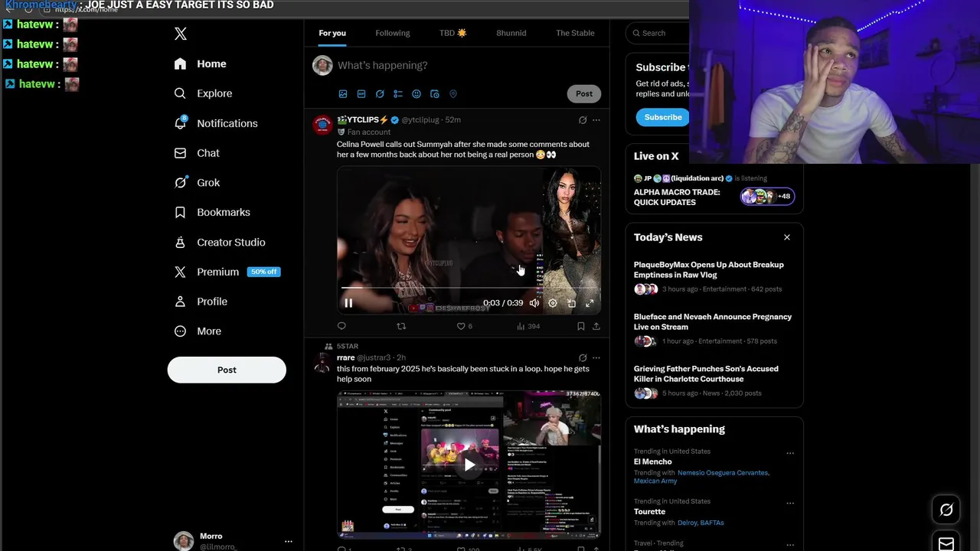Like the YTCLIPS post
Screen dimensions: 980x551
(464, 326)
